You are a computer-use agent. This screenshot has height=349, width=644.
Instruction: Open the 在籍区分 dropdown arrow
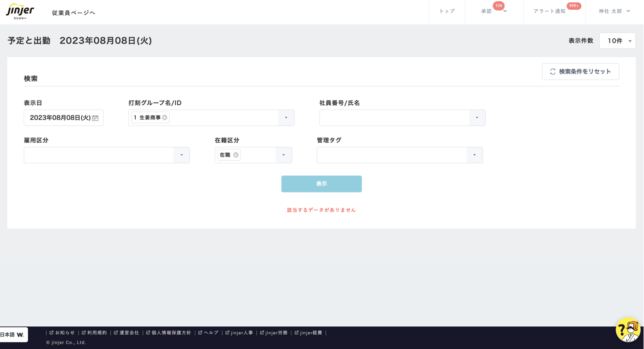(x=283, y=155)
